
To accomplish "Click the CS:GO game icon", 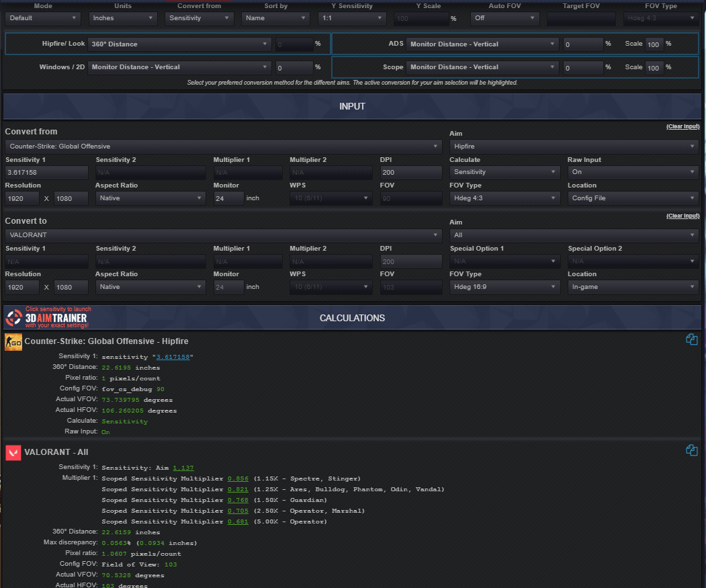I will tap(13, 342).
